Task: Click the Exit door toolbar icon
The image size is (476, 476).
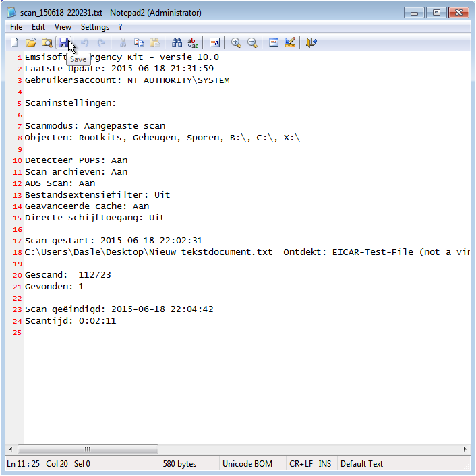Action: coord(311,42)
